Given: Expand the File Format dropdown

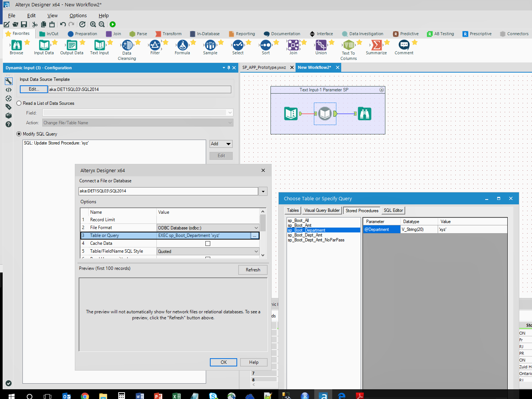Looking at the screenshot, I should 256,228.
